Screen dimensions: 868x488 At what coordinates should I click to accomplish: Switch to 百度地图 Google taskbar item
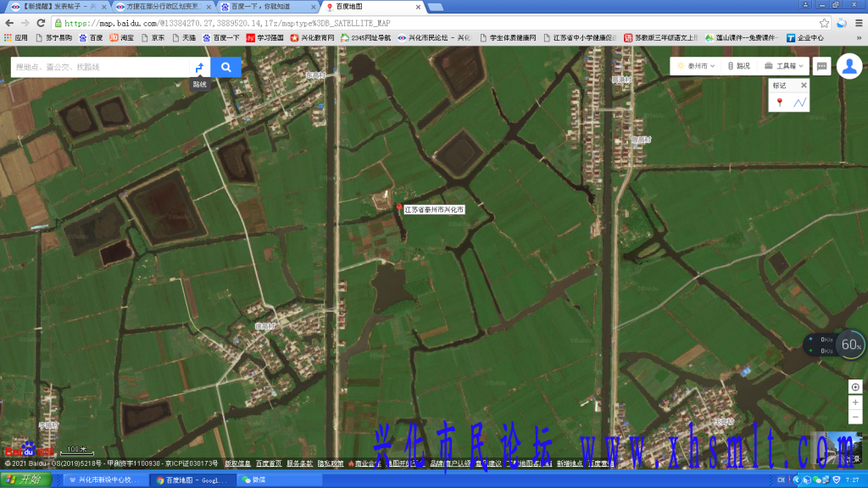coord(193,480)
